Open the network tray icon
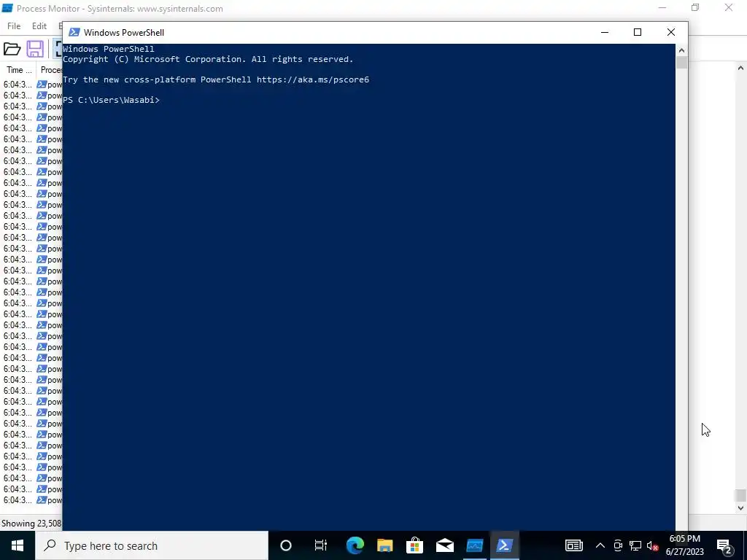747x560 pixels. [635, 545]
